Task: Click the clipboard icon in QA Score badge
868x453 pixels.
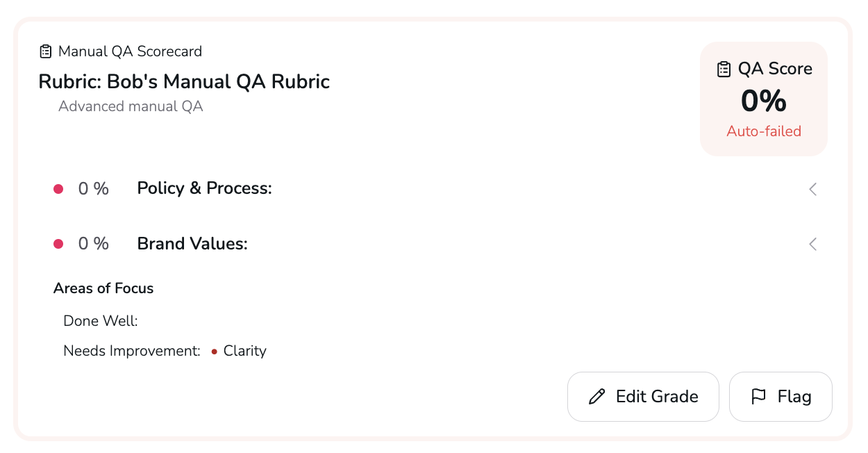Action: [724, 69]
